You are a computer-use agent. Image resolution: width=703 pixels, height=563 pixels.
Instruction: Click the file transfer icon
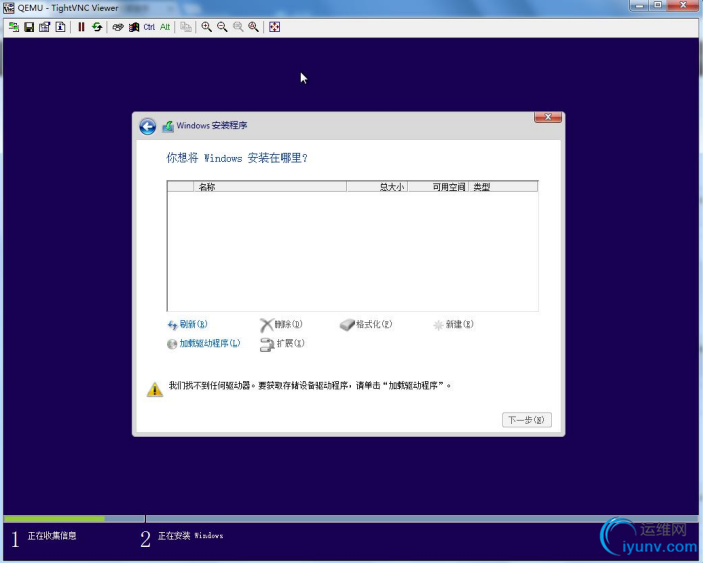186,27
